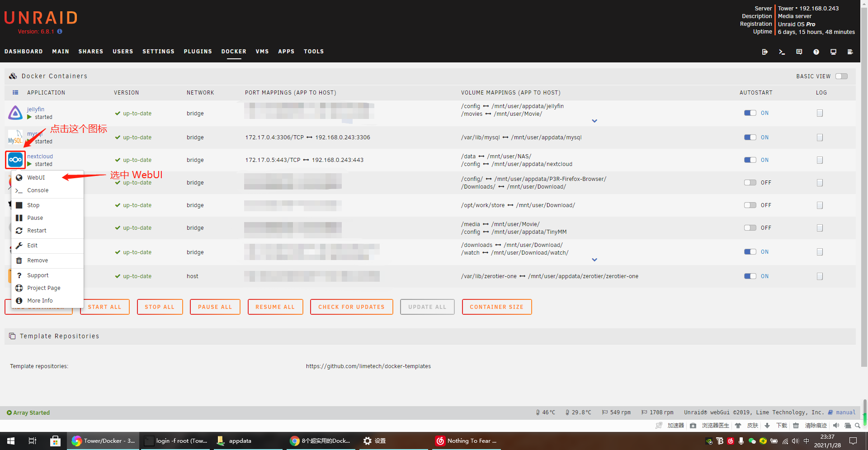Expand jellyfin volume mappings chevron
Screen dimensions: 868x450
pyautogui.click(x=594, y=121)
